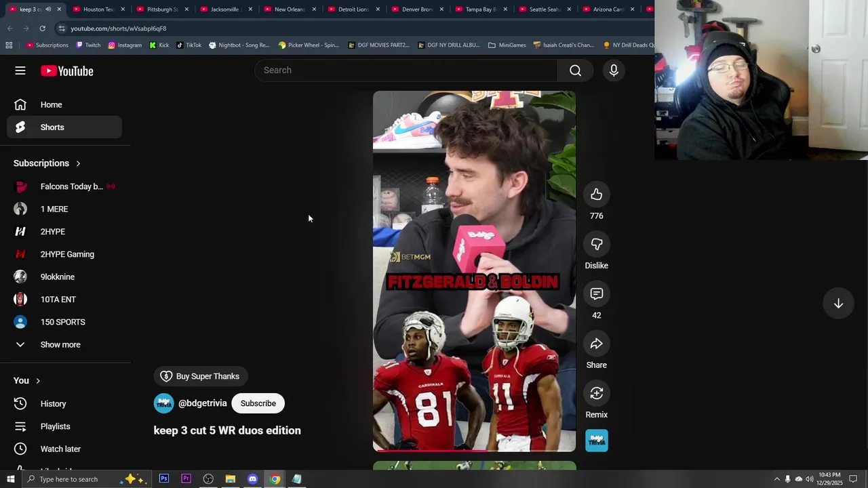The height and width of the screenshot is (488, 868).
Task: Open the Nightbot Song Requests bookmark
Action: (x=239, y=45)
